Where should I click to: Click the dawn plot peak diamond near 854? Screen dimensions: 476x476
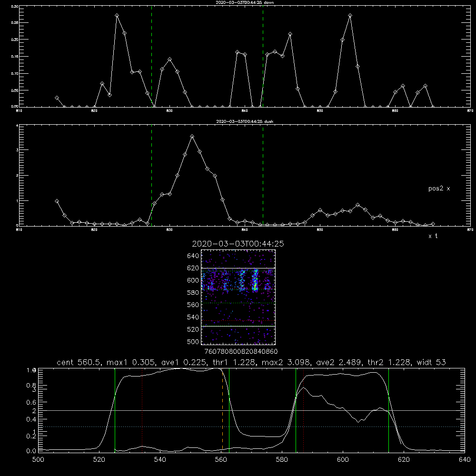click(350, 16)
